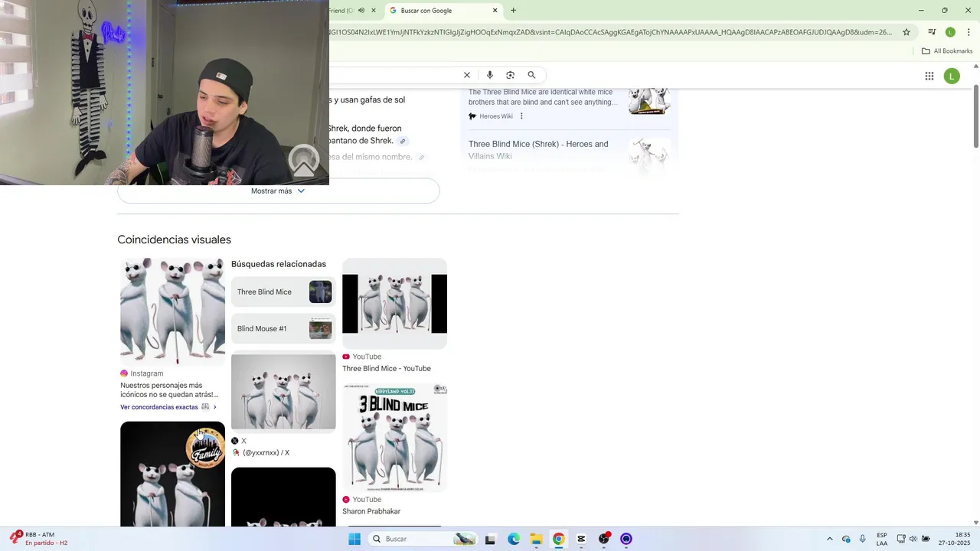
Task: Close the Friend tab
Action: tap(374, 11)
